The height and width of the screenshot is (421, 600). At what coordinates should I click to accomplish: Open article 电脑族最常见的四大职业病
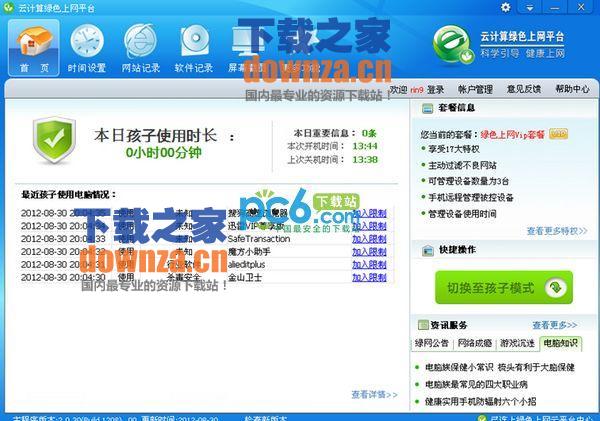(476, 384)
